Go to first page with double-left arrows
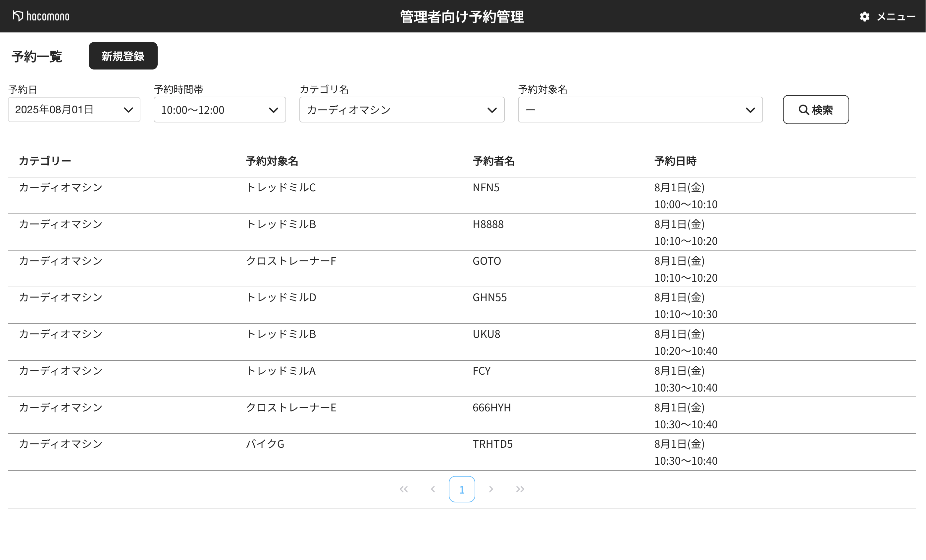 click(x=404, y=489)
